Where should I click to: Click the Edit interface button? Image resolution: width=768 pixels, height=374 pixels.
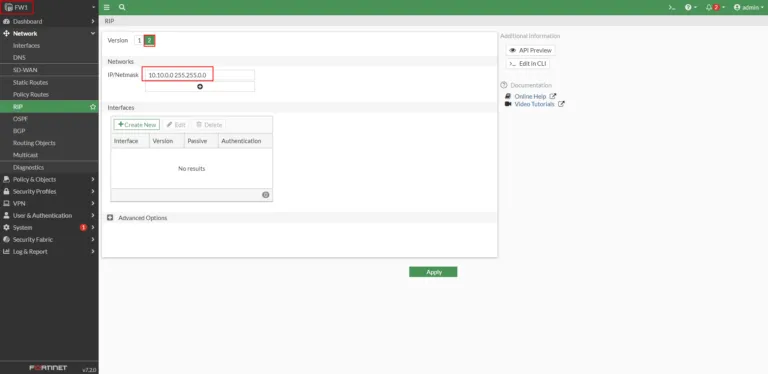(x=176, y=125)
